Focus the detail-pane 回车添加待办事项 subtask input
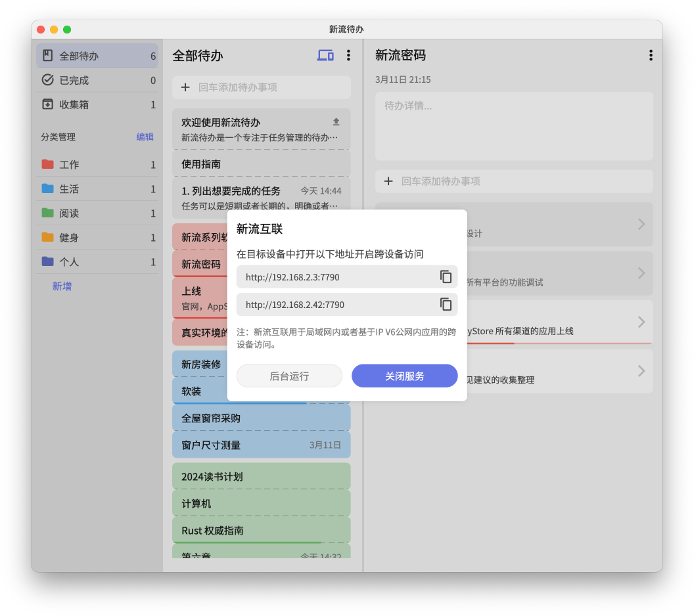Screen dimensions: 694x616 514,181
